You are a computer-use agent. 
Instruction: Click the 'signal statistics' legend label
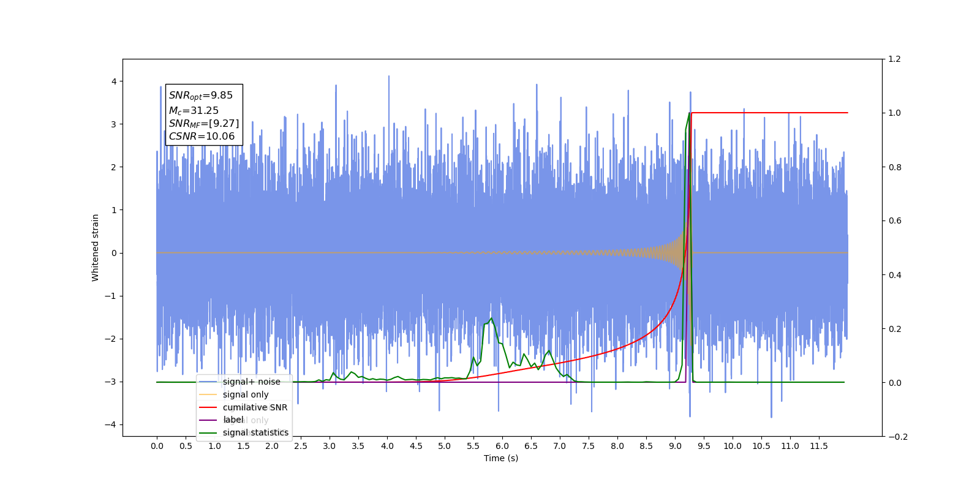click(x=255, y=432)
